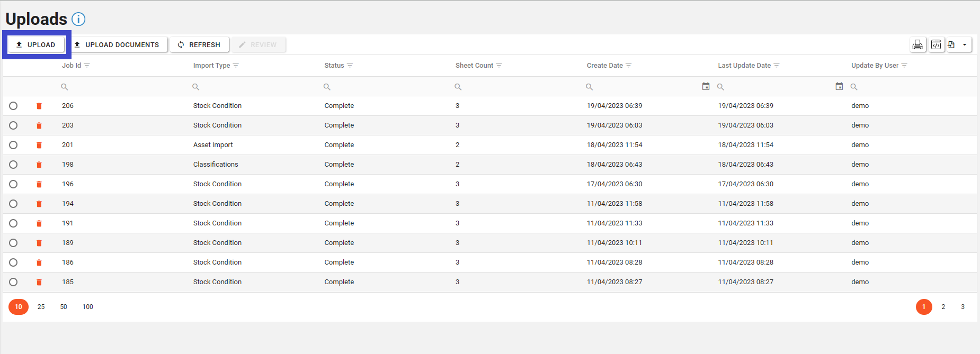Select the Asset Import row radio button
Viewport: 980px width, 354px height.
pyautogui.click(x=13, y=145)
